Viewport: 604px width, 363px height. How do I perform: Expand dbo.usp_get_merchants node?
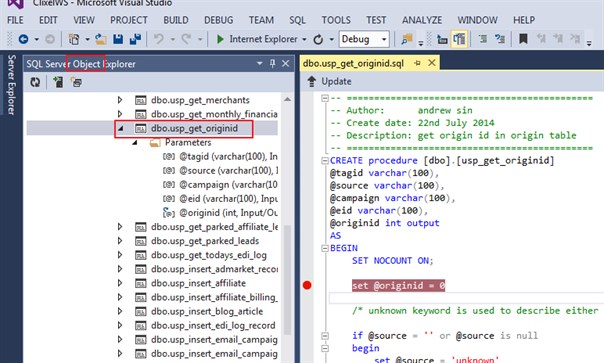120,100
